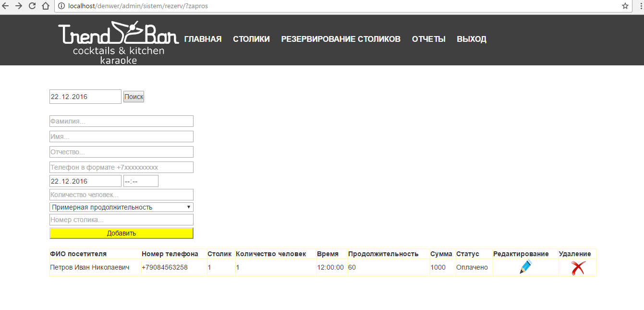The image size is (644, 310).
Task: Click the Продолжительность column header
Action: [x=383, y=254]
